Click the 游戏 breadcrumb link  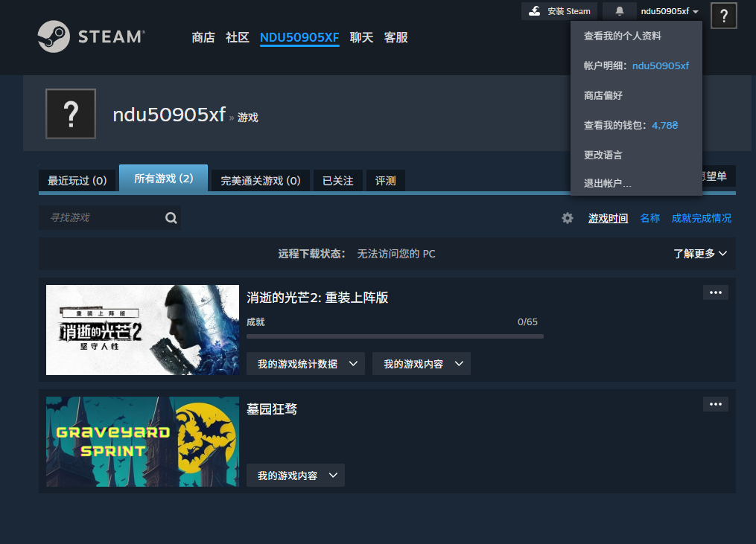tap(248, 117)
